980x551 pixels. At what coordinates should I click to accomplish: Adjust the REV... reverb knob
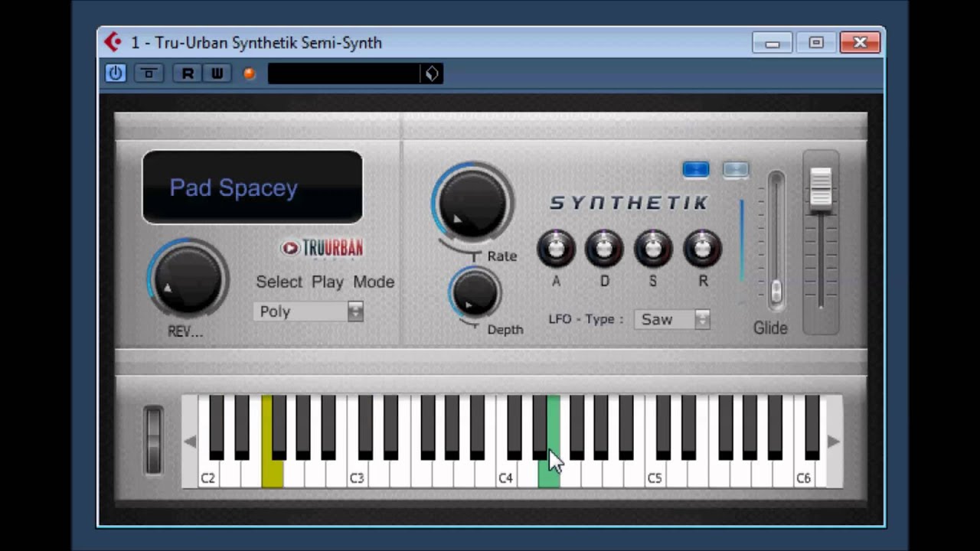pos(188,279)
